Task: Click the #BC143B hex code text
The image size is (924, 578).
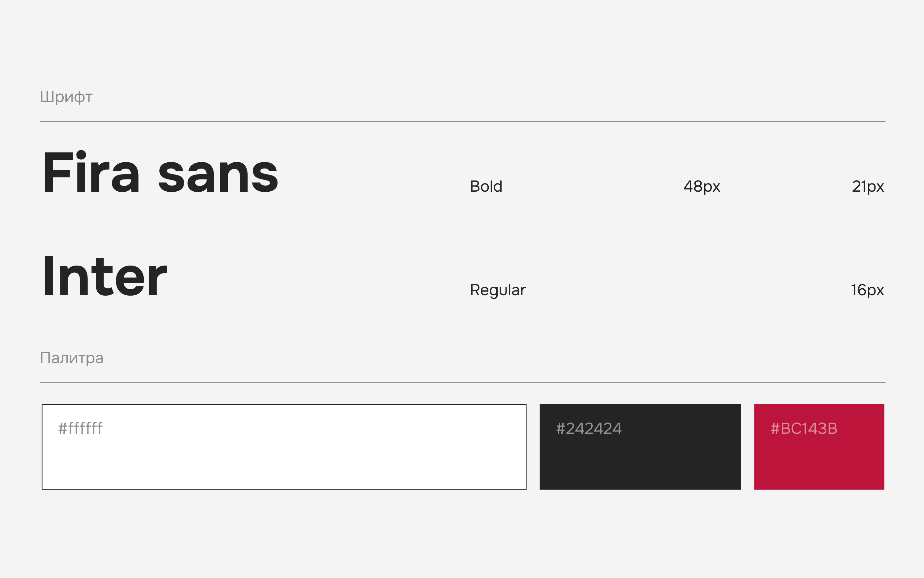Action: point(804,429)
